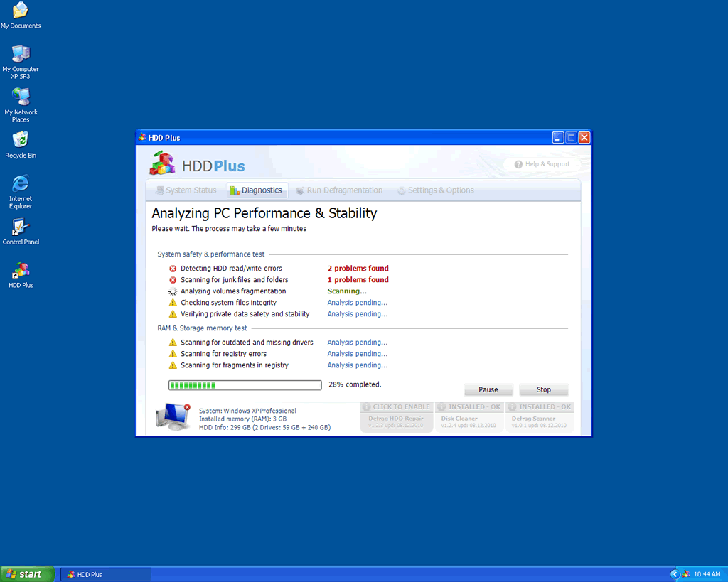Open the Recycle Bin
Viewport: 728px width, 582px height.
[21, 141]
